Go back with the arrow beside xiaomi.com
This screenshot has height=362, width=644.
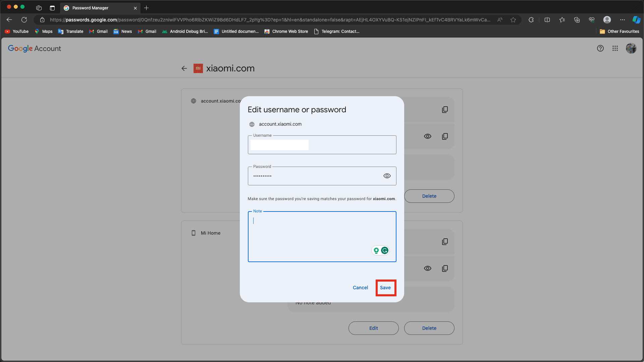point(184,68)
